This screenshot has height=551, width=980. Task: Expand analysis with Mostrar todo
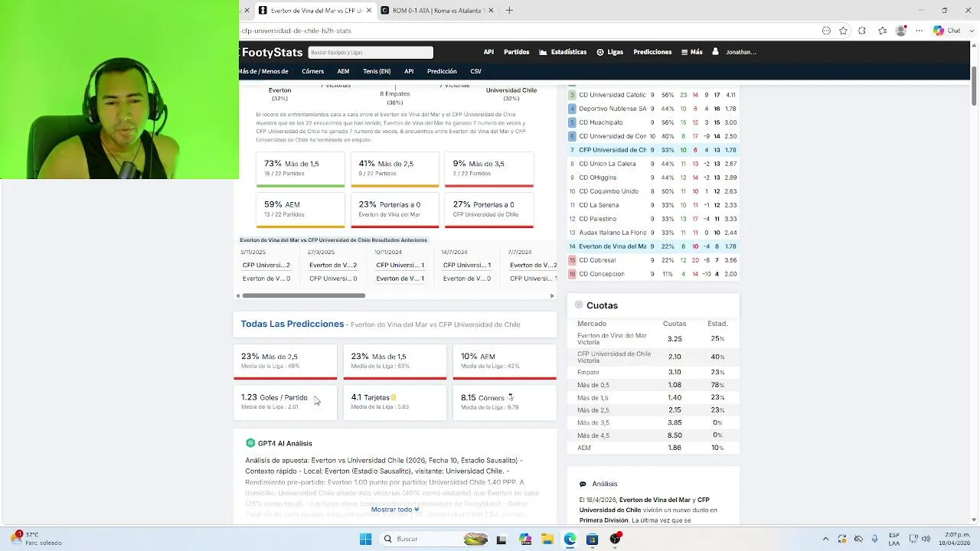point(395,509)
